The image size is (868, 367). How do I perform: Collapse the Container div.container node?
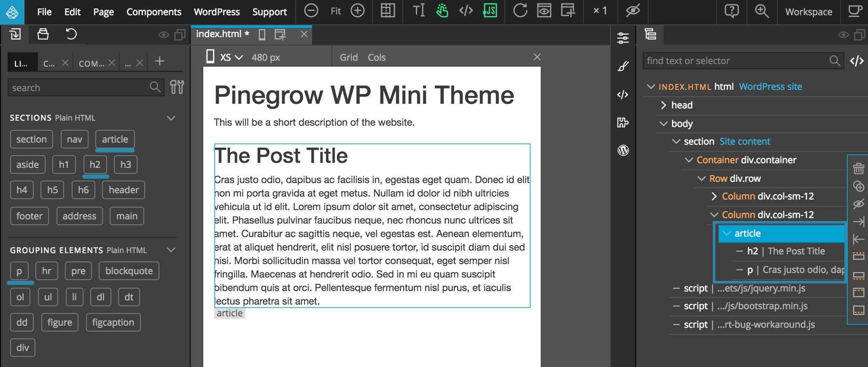689,160
